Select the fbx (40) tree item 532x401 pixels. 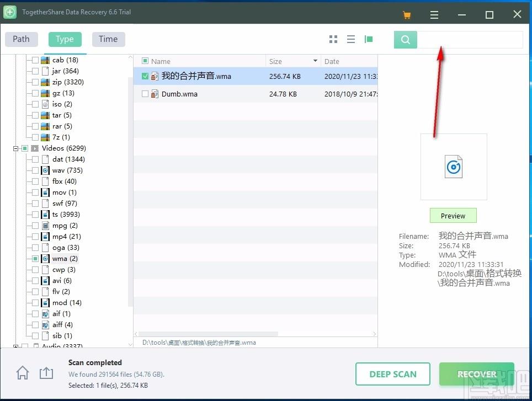coord(65,181)
